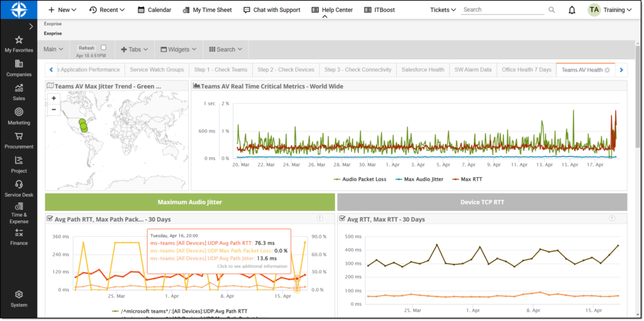
Task: Click the Device TCP RTT gray banner
Action: point(482,202)
